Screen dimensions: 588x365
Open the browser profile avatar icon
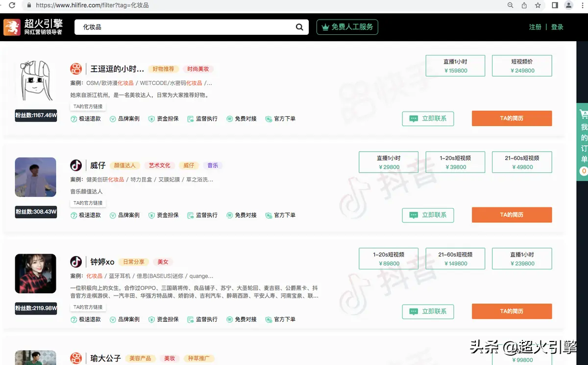coord(568,5)
